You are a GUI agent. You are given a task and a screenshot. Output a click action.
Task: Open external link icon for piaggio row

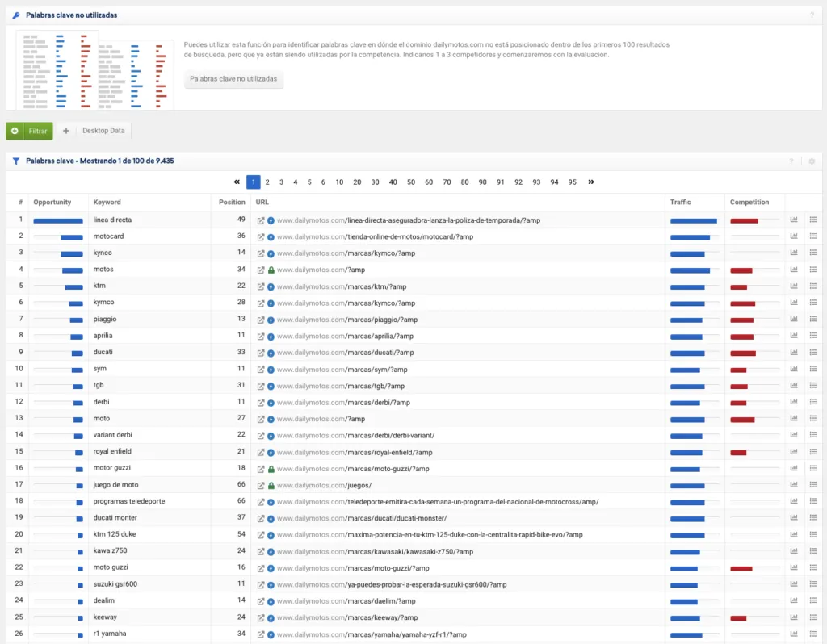[x=261, y=320]
